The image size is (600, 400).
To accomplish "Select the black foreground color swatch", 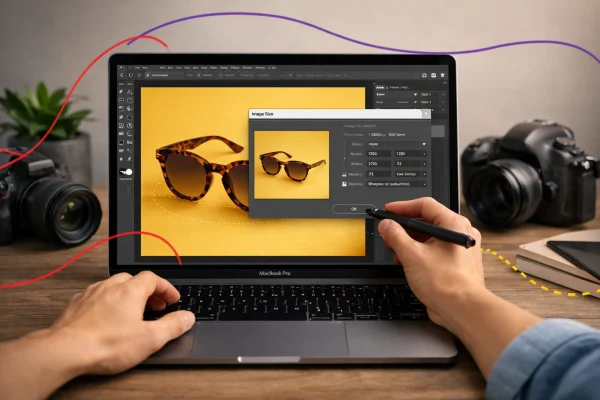I will click(x=122, y=171).
